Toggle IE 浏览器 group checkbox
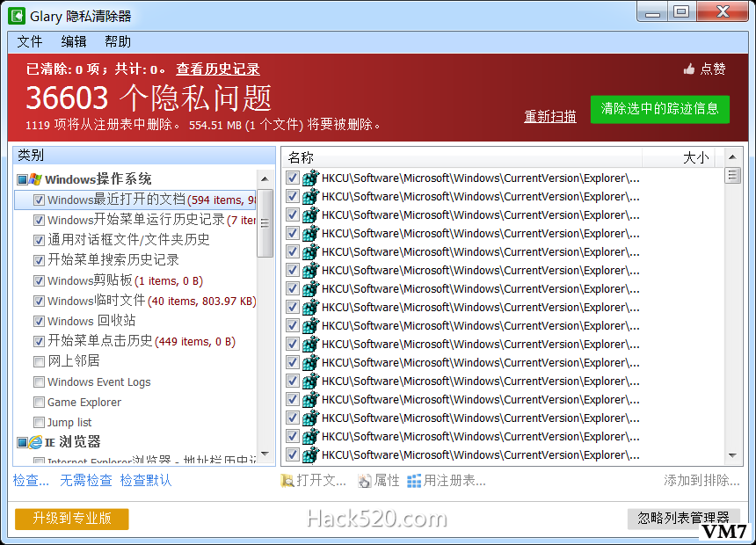 [22, 442]
